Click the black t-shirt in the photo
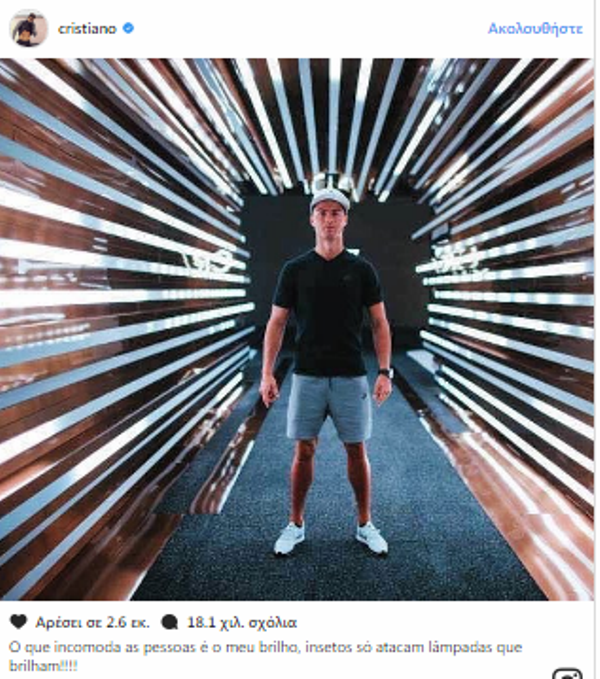Screen dimensions: 600x679 tap(328, 312)
